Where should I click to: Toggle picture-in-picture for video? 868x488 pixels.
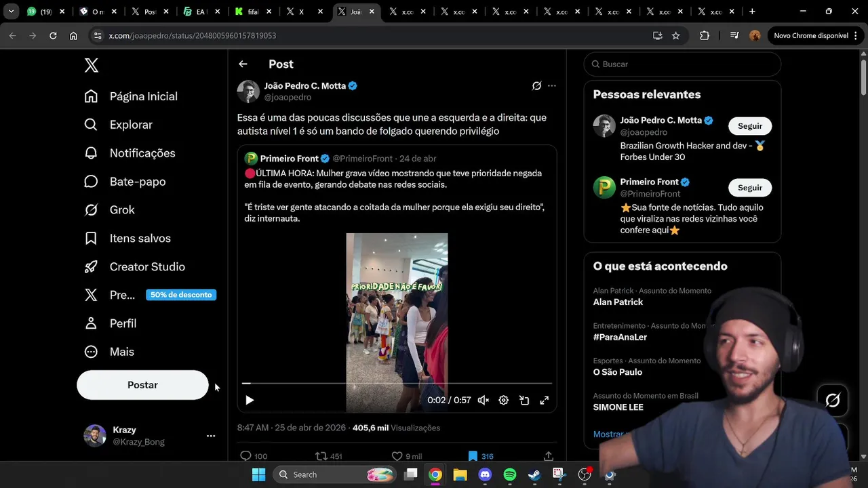[524, 401]
